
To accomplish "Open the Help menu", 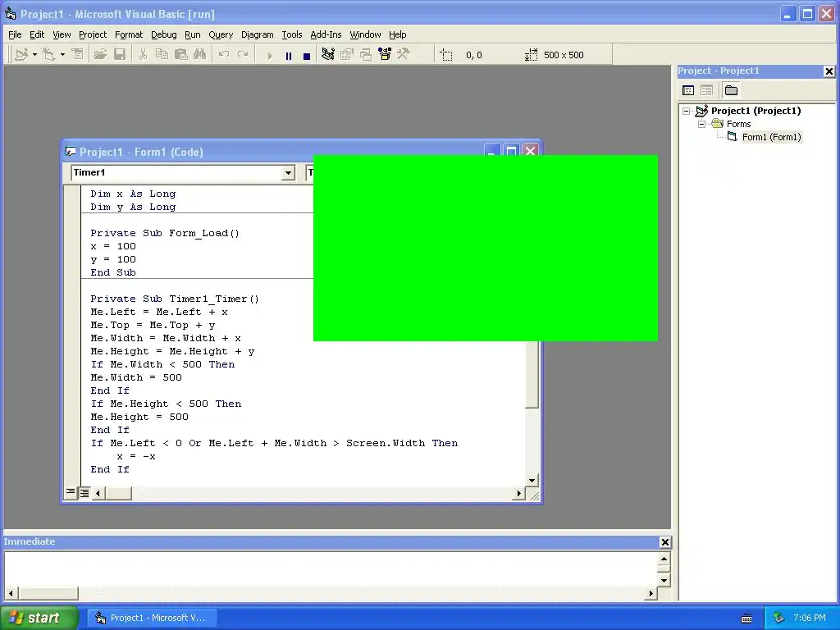I will coord(398,34).
